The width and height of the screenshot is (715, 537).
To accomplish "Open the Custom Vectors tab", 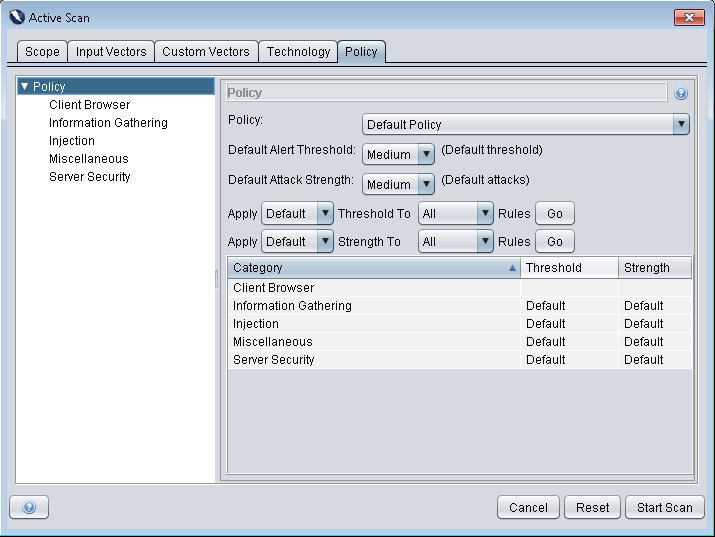I will coord(206,51).
